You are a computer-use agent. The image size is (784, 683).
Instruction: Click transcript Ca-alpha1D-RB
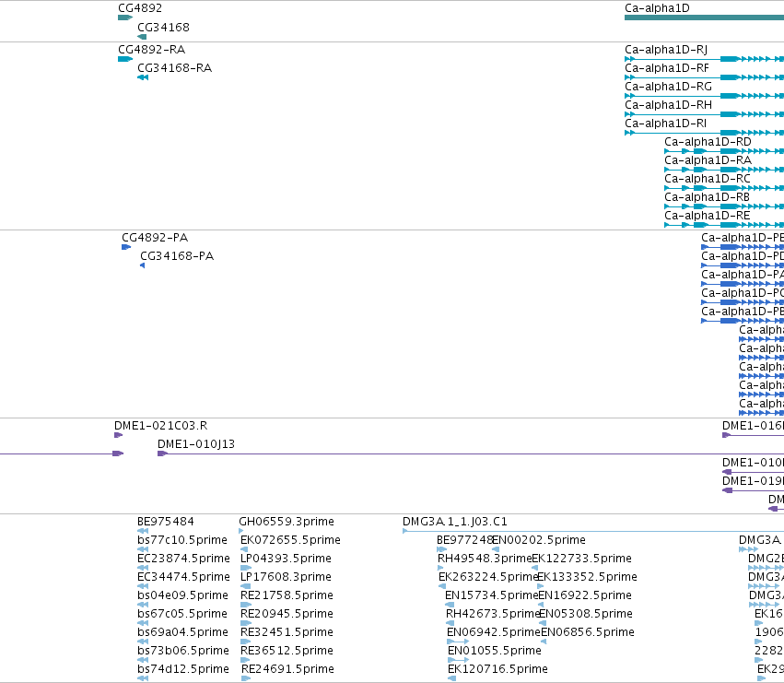click(x=707, y=197)
